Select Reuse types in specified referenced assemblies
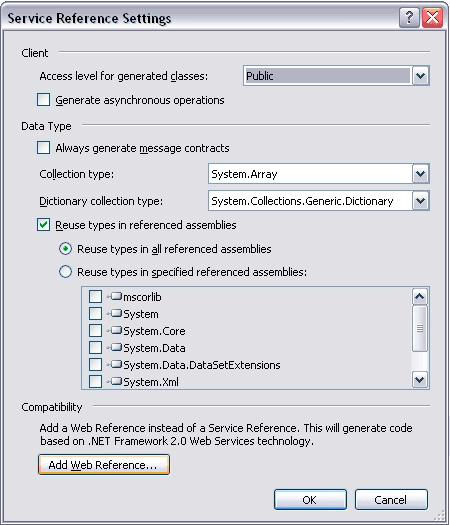The image size is (450, 525). [x=65, y=272]
